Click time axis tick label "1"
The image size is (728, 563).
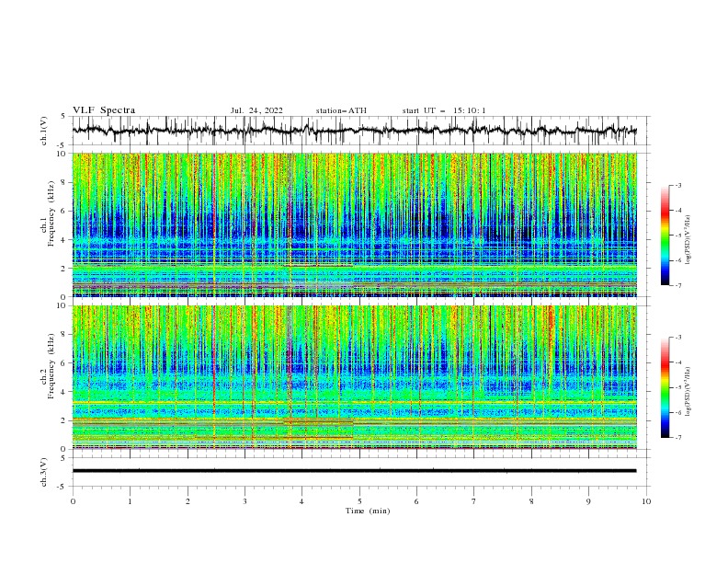point(130,501)
